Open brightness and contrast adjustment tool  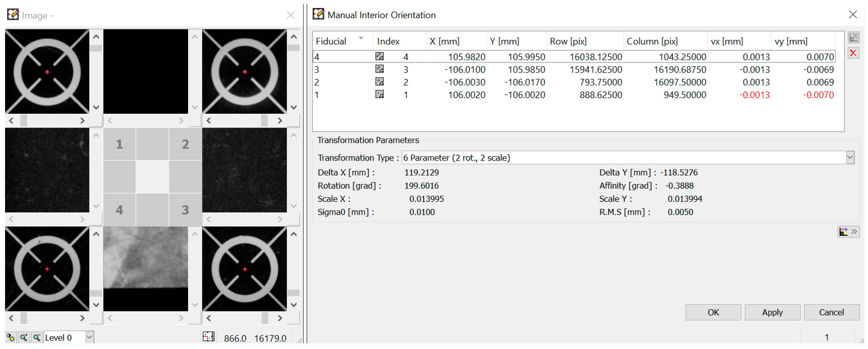point(11,337)
